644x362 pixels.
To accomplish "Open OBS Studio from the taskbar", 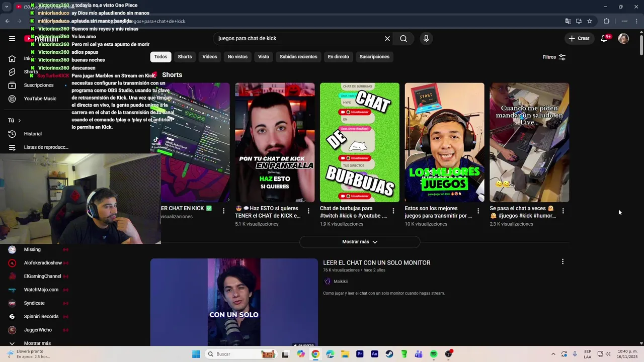I will pos(448,354).
